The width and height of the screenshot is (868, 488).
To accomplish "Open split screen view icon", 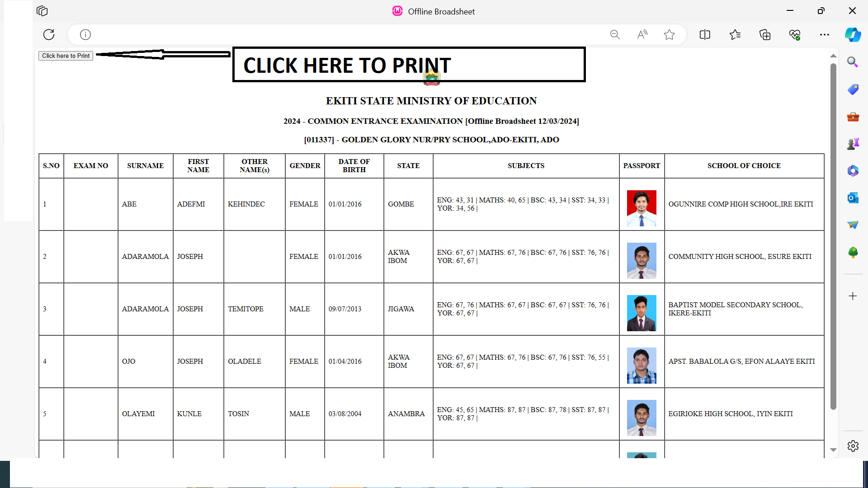I will point(705,34).
